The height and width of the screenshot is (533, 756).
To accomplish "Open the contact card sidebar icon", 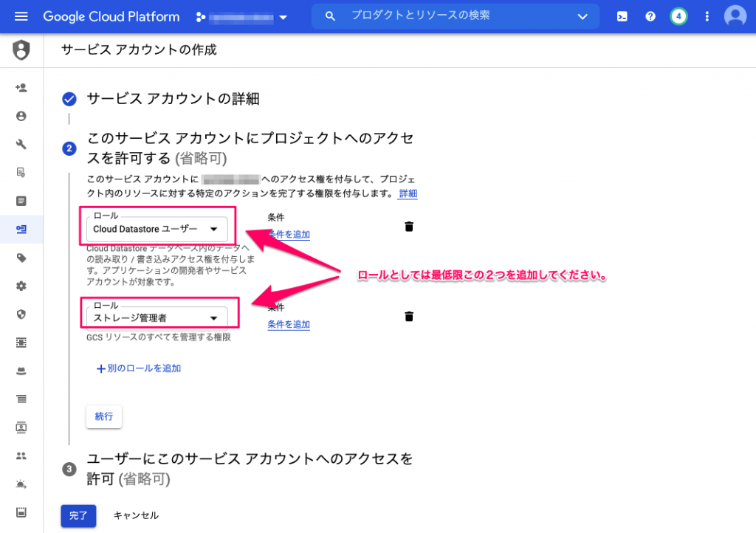I will pos(21,427).
